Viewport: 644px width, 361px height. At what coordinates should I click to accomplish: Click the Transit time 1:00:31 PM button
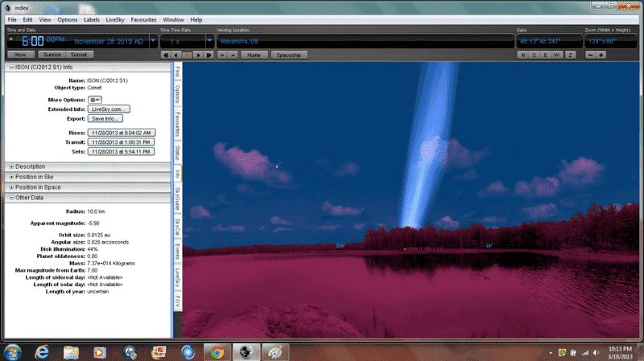121,142
